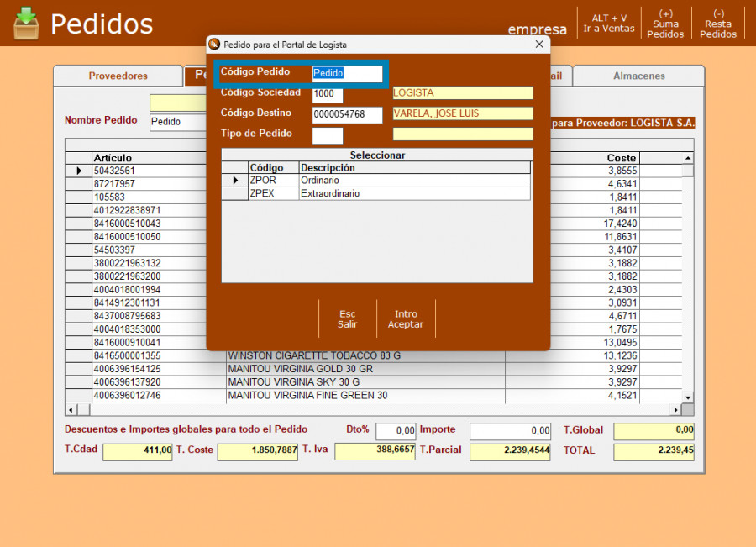Click the dialog title bar app icon
Image resolution: width=756 pixels, height=547 pixels.
coord(214,45)
